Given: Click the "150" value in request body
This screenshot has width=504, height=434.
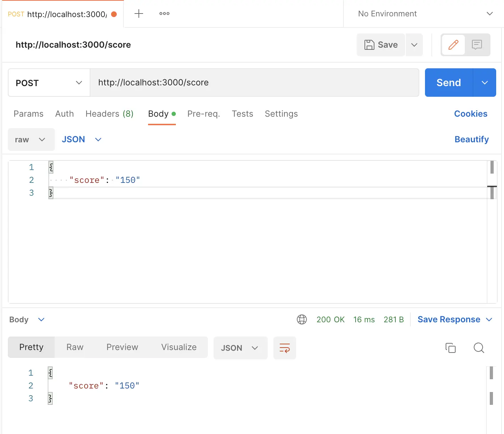Looking at the screenshot, I should point(128,180).
